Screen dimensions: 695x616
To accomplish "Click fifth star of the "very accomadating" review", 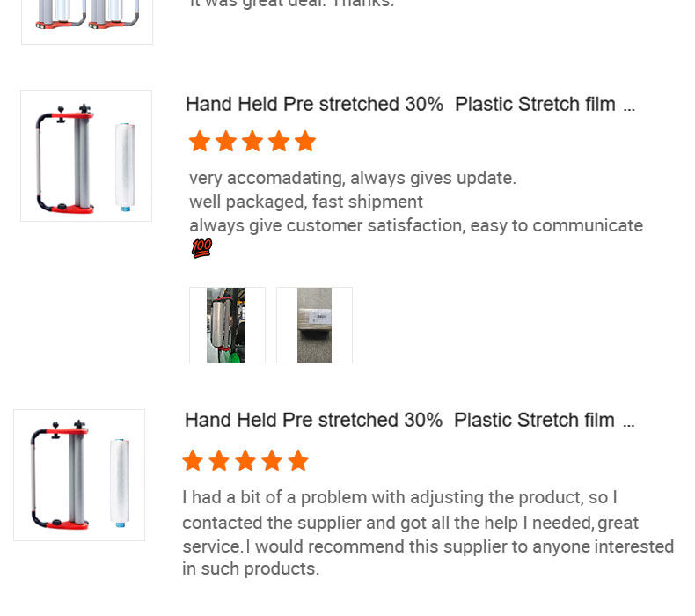I will click(x=305, y=142).
